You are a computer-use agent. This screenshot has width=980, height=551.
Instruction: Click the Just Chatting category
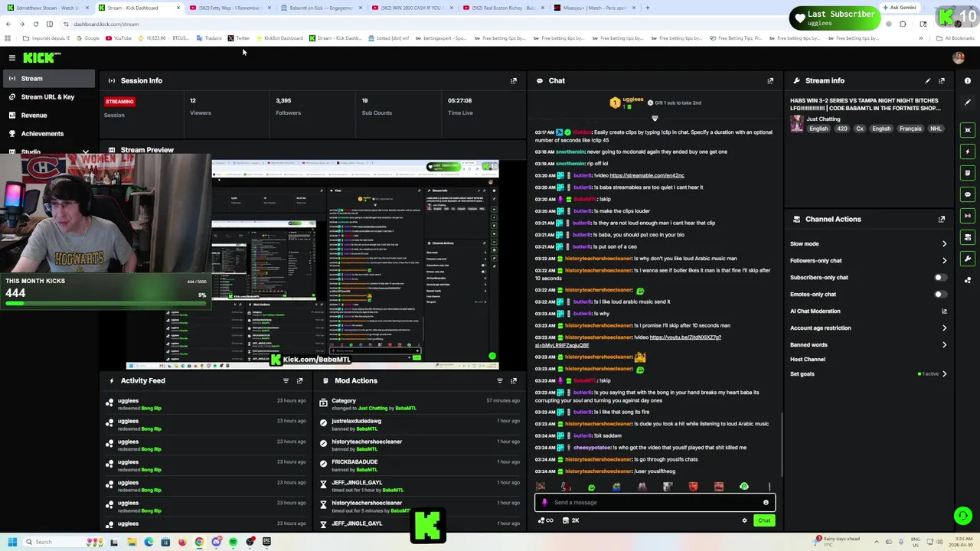point(823,119)
